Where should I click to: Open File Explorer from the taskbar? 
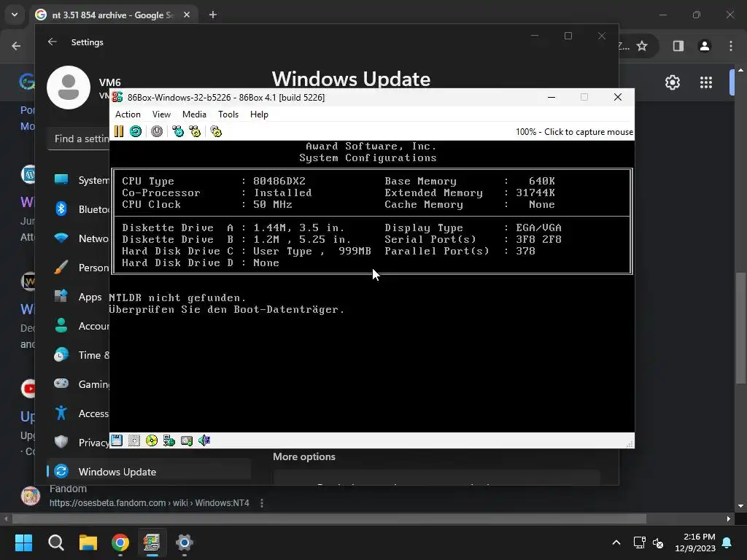point(88,542)
